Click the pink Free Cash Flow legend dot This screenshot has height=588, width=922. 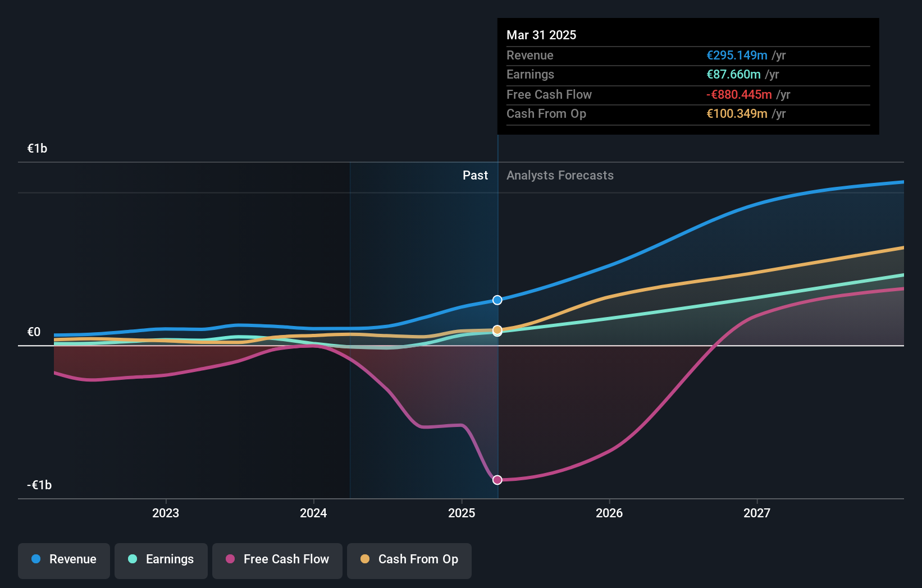click(230, 559)
